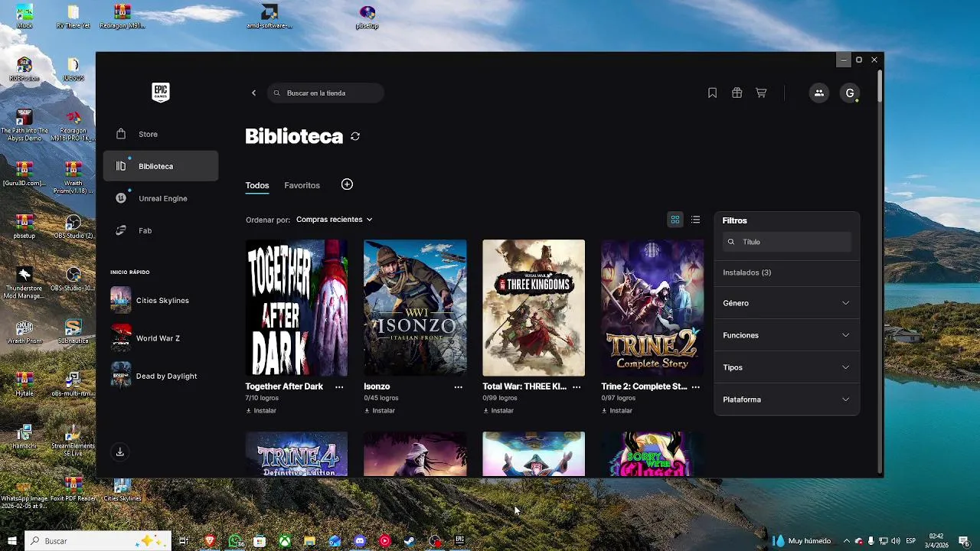Open the gift redeem icon
Viewport: 980px width, 551px height.
[737, 93]
